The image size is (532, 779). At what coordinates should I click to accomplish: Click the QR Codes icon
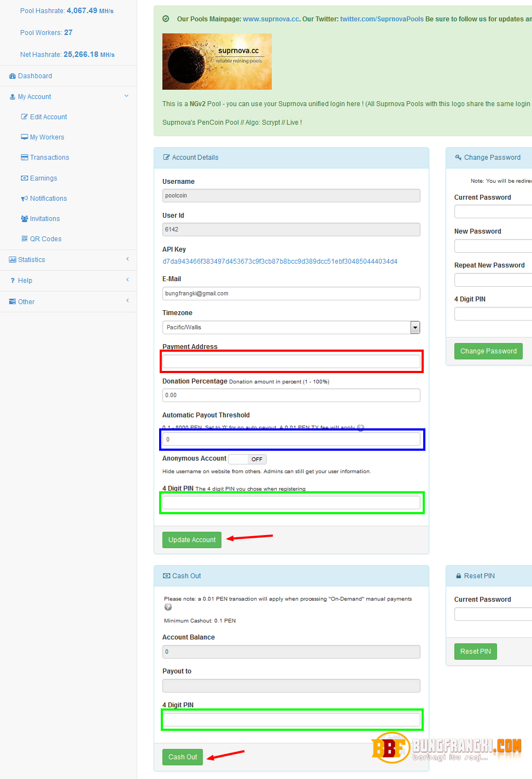point(25,239)
